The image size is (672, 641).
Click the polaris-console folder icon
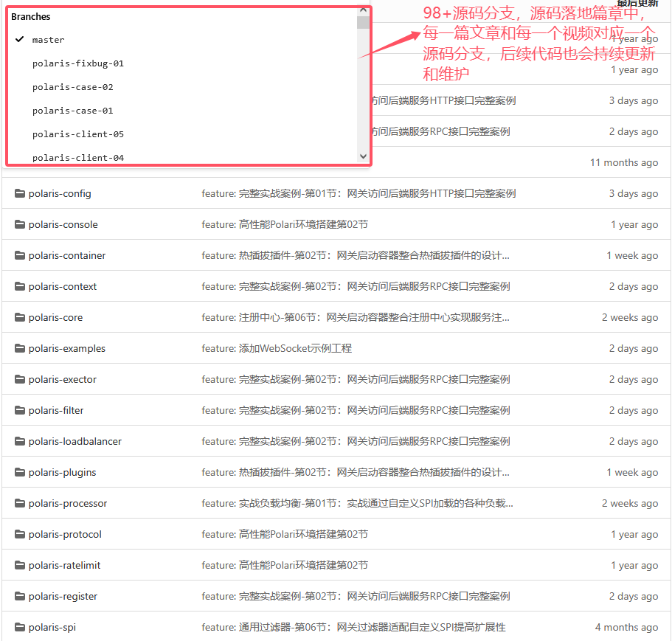pos(20,224)
